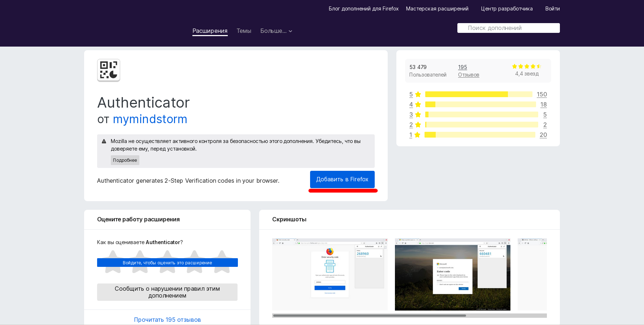Open Прочитать 195 отзывов link

[x=167, y=320]
